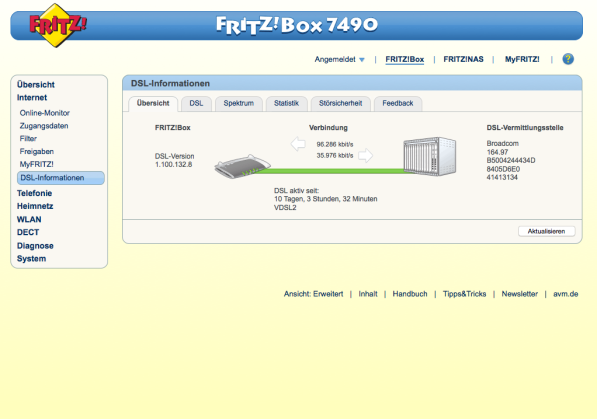Image resolution: width=597 pixels, height=419 pixels.
Task: Click the Aktualisieren button
Action: [x=546, y=231]
